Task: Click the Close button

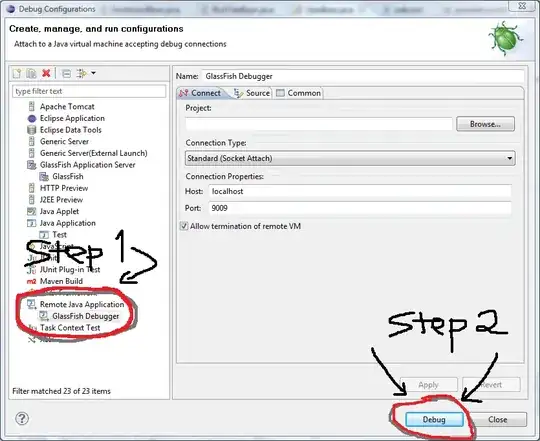Action: (x=498, y=419)
